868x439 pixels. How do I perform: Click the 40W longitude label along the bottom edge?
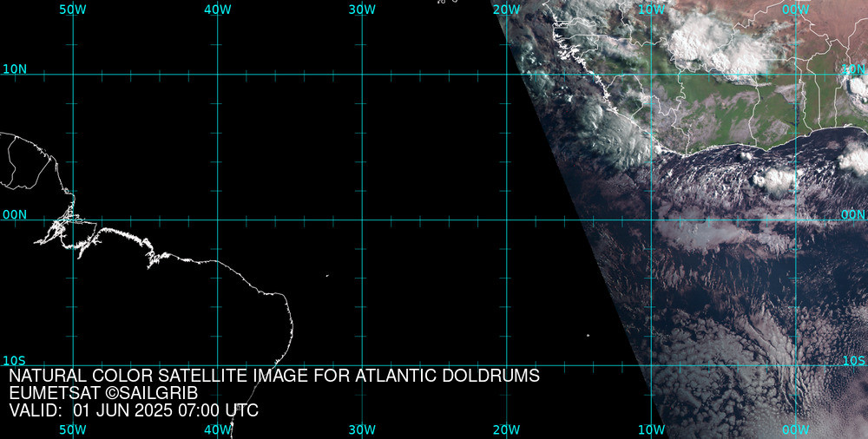(218, 429)
